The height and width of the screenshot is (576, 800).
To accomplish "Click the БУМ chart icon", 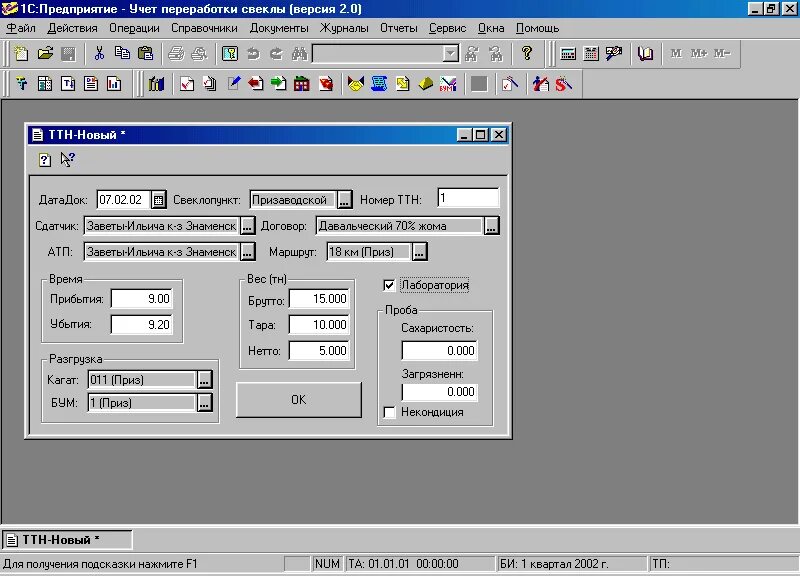I will 448,84.
